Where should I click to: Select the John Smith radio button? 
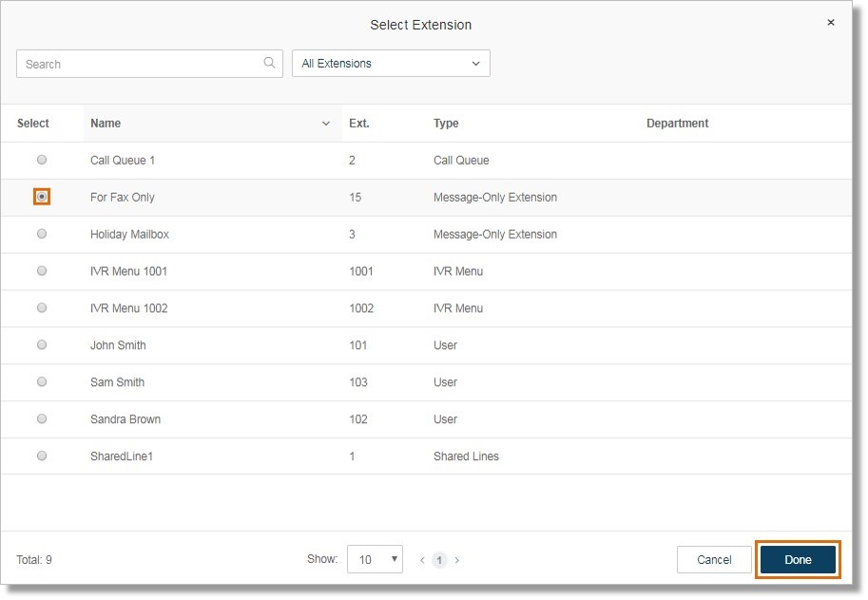pos(42,345)
